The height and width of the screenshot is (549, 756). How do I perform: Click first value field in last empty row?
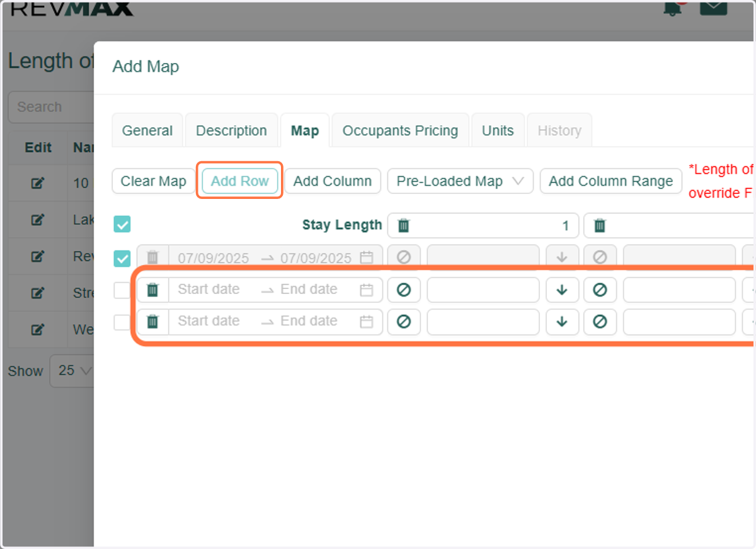tap(483, 321)
